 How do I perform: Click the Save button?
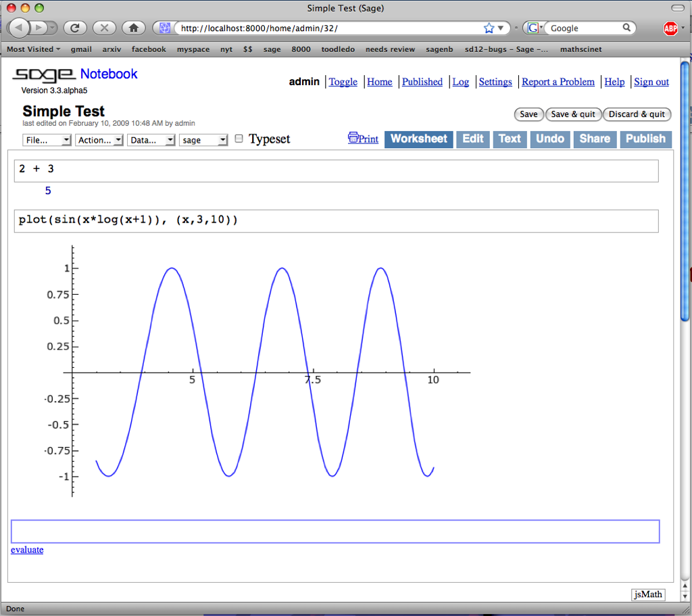click(528, 114)
